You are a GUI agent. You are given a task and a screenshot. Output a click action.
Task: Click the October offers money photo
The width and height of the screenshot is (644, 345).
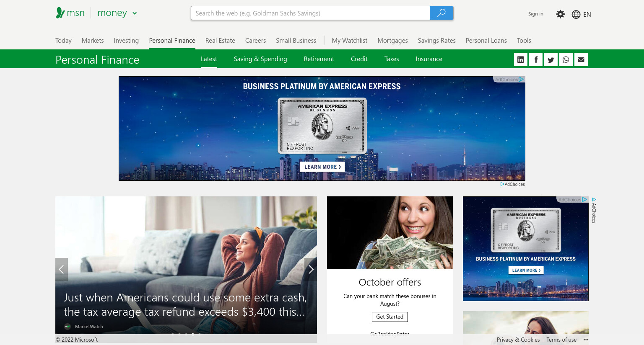pyautogui.click(x=390, y=233)
